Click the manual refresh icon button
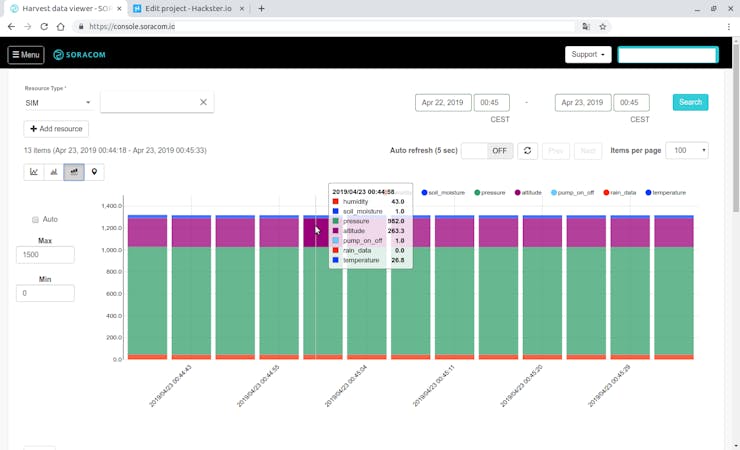Screen dimensions: 740x450 coord(528,150)
